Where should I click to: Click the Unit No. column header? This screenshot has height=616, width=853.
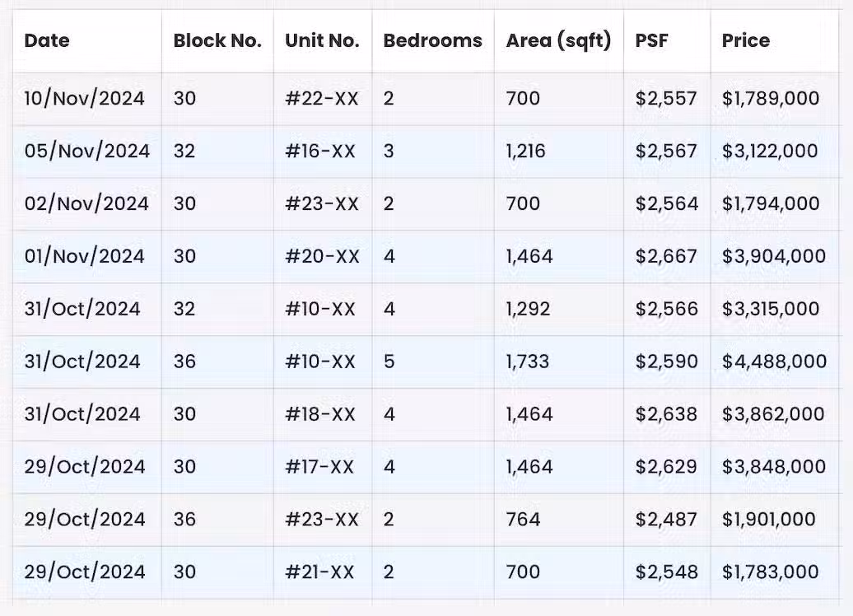(x=322, y=40)
